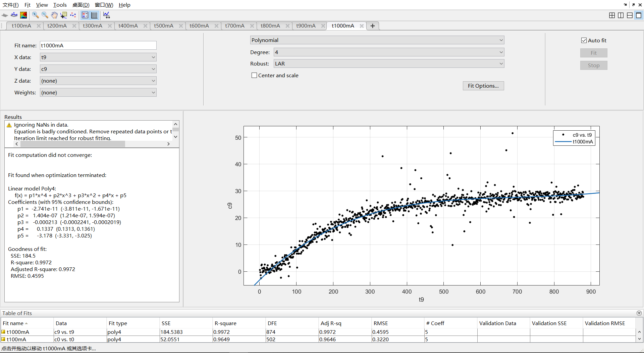The width and height of the screenshot is (644, 353).
Task: Close the t500mA tab
Action: 181,26
